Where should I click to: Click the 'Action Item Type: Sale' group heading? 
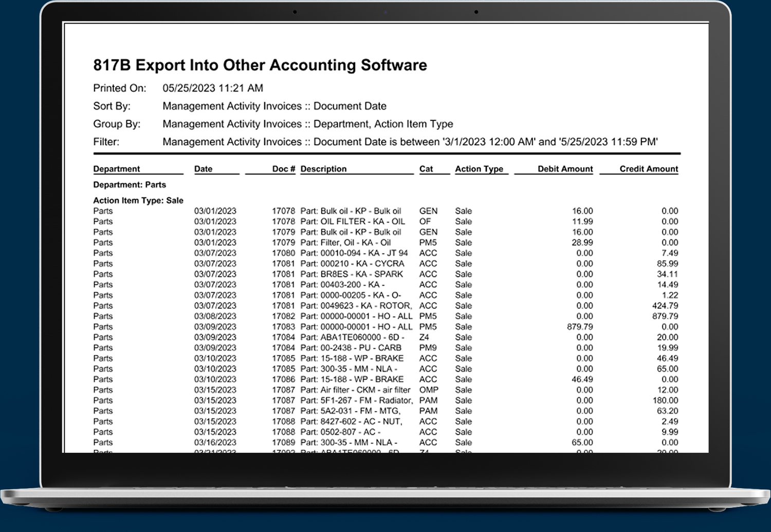(138, 200)
